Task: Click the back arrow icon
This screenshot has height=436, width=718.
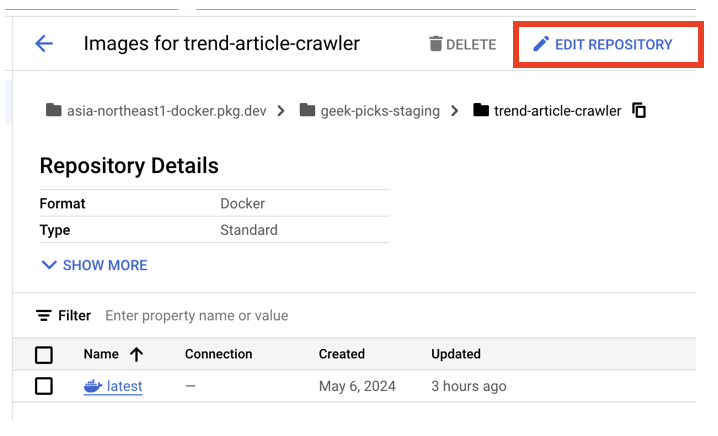Action: [44, 44]
